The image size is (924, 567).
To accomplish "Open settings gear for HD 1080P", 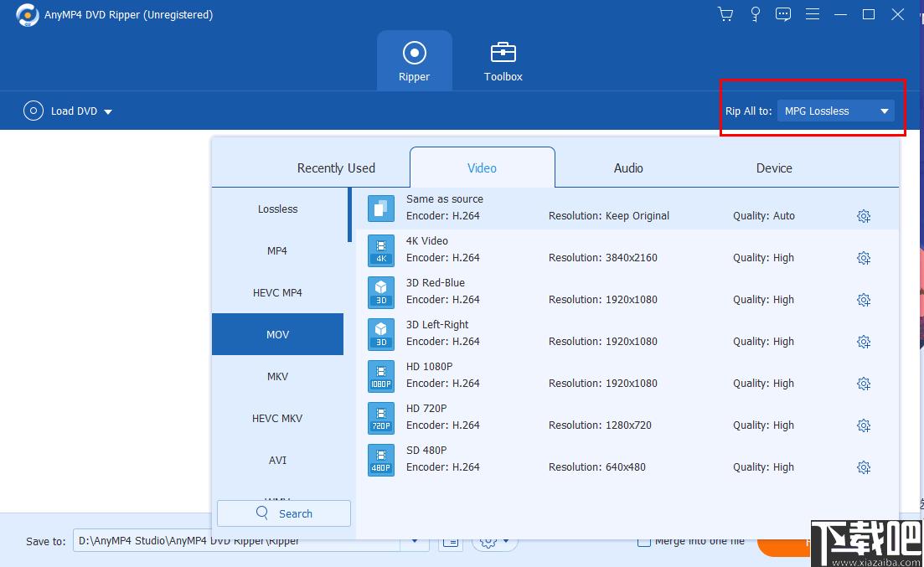I will pos(864,384).
